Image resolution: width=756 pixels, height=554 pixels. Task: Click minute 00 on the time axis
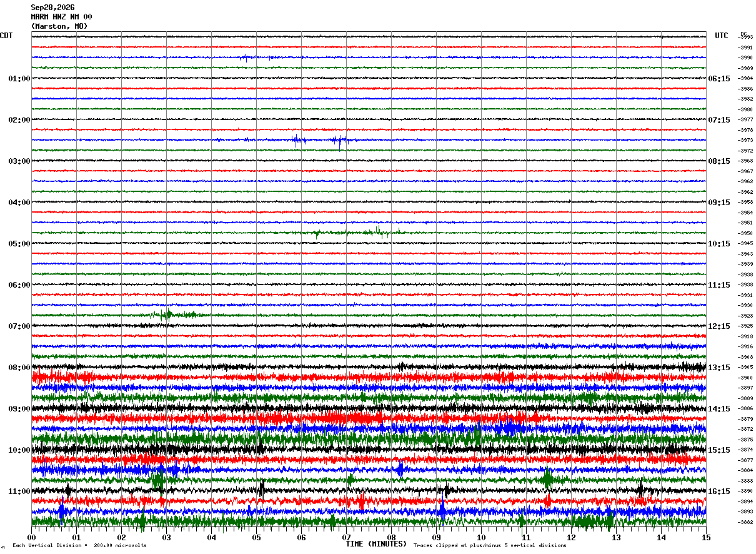[32, 537]
